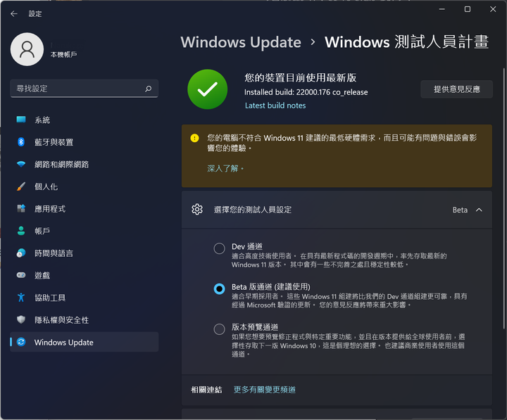Viewport: 507px width, 420px height.
Task: Click the 尋找設定 search field
Action: 84,89
